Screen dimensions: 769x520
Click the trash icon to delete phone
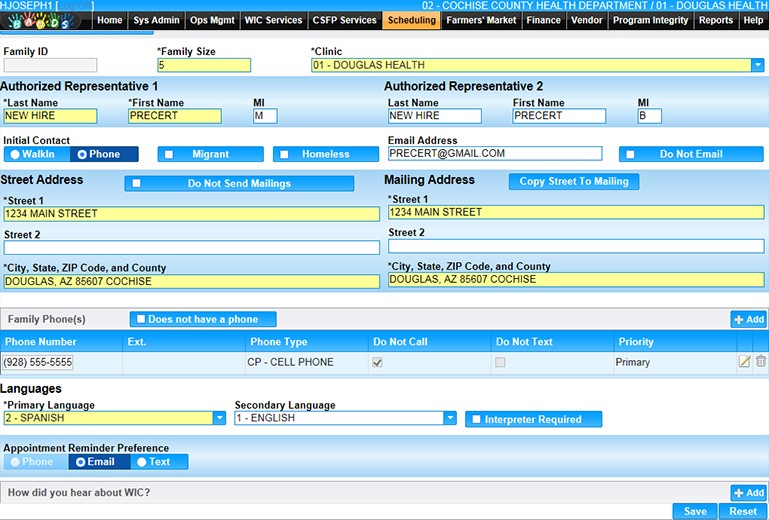(x=761, y=362)
